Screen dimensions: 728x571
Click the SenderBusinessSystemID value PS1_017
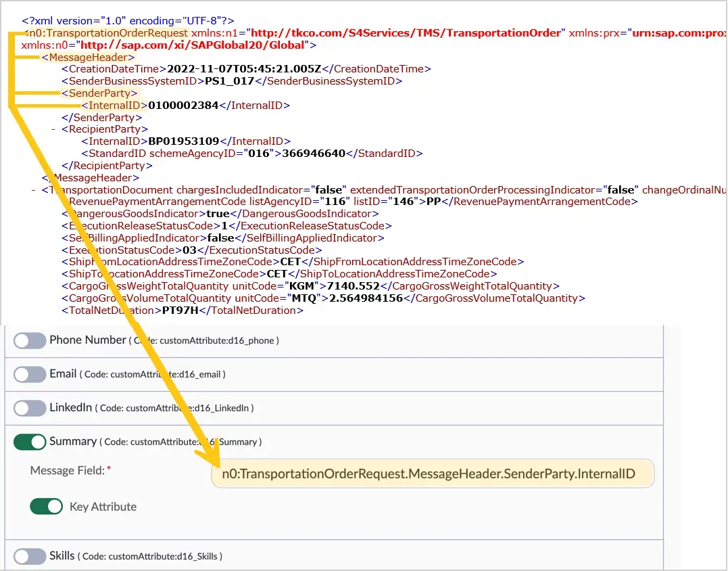[x=230, y=81]
